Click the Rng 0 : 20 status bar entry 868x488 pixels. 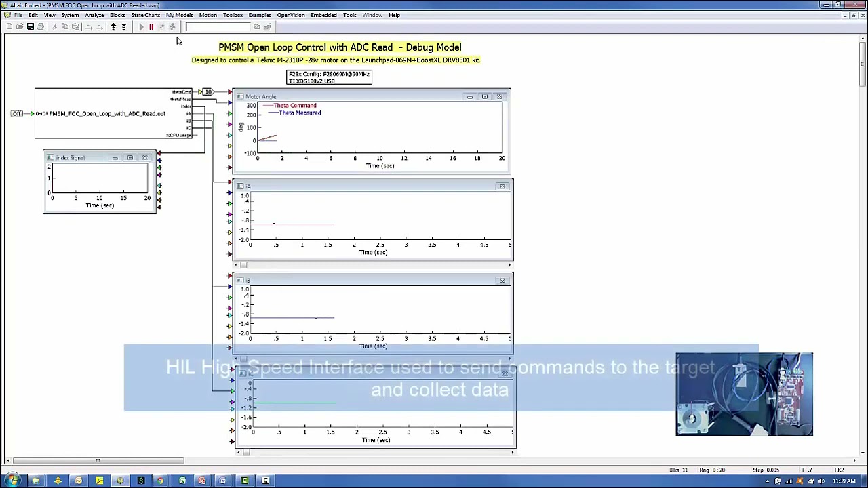pos(713,470)
